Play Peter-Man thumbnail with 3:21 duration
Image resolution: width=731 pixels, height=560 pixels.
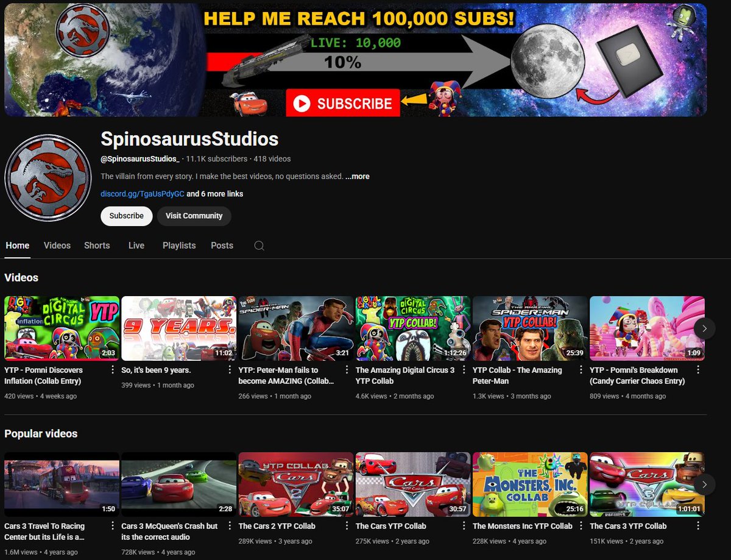point(296,328)
